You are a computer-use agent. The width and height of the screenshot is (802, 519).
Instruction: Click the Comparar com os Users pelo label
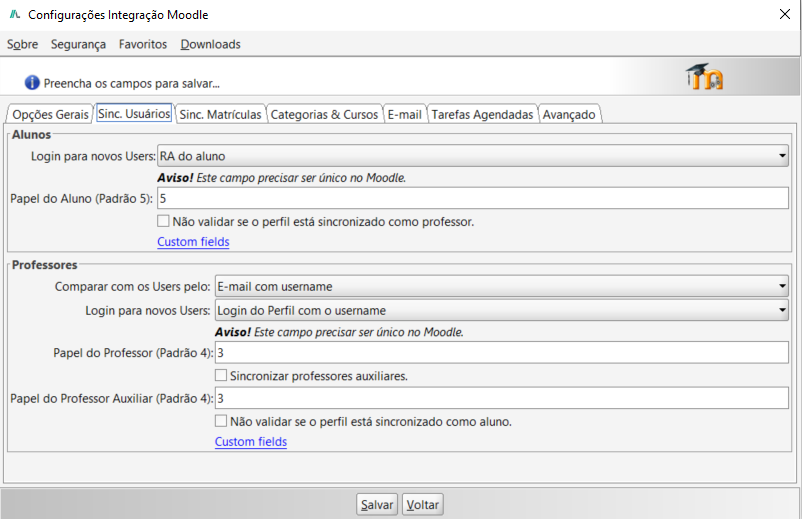132,286
